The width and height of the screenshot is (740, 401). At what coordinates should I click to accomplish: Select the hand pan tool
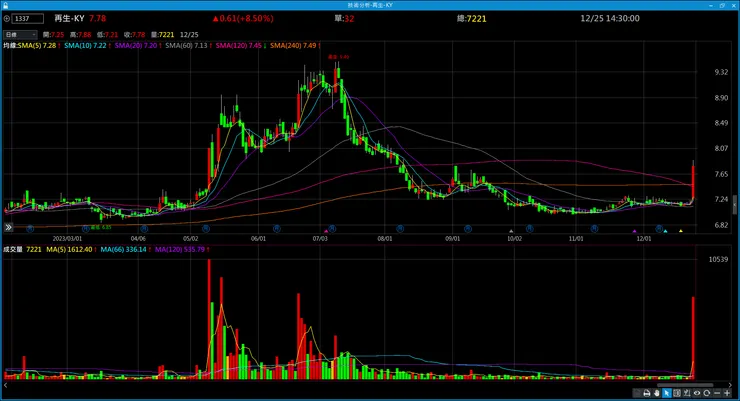pyautogui.click(x=656, y=393)
